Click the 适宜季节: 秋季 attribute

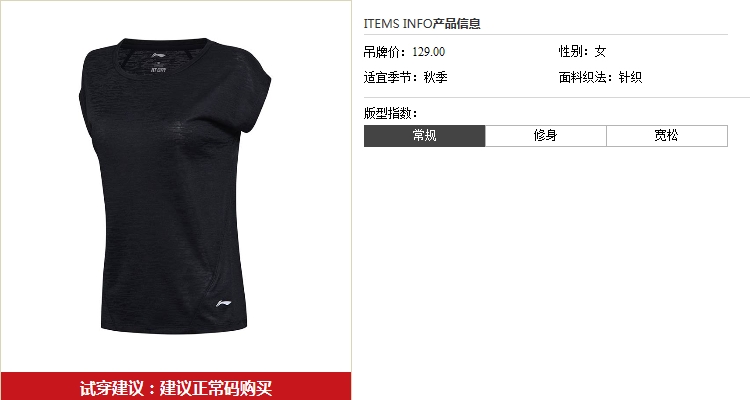(406, 78)
